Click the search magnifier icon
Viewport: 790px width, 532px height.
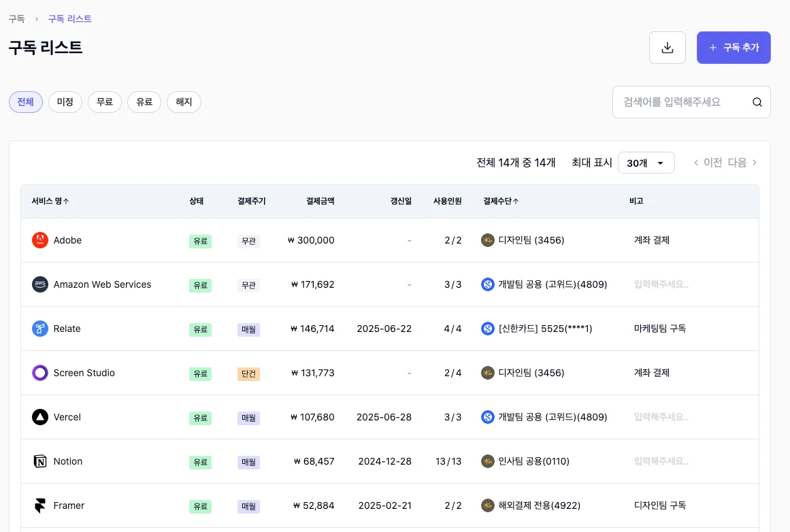click(x=757, y=101)
